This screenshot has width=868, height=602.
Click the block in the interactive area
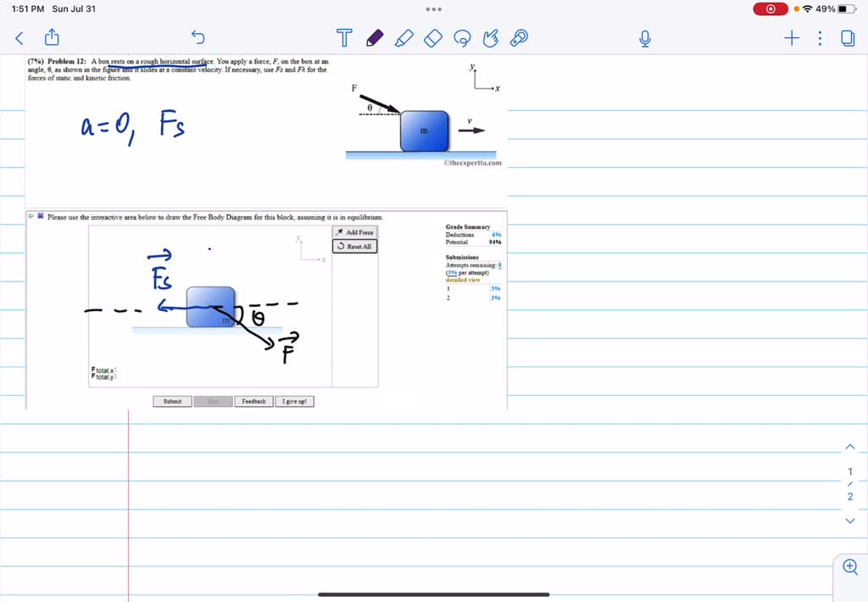210,307
